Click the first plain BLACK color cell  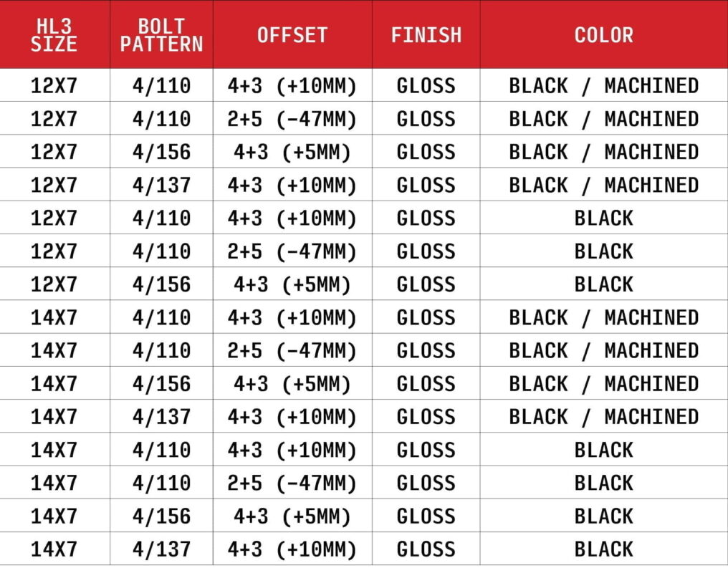click(x=604, y=218)
